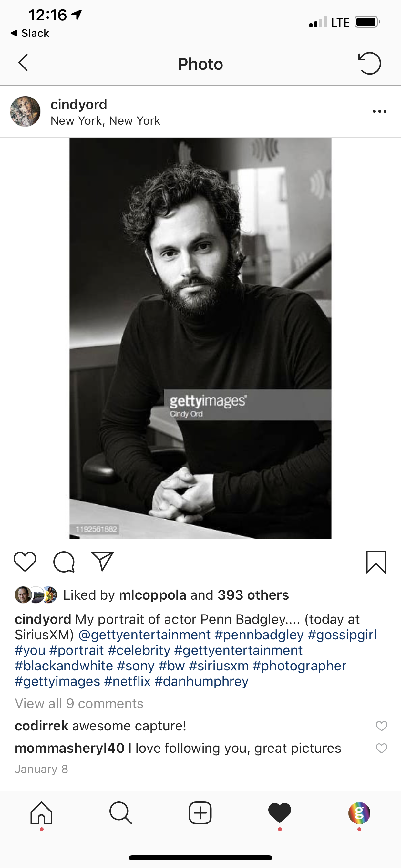The image size is (401, 868).
Task: Share the post with the paper plane icon
Action: [102, 561]
